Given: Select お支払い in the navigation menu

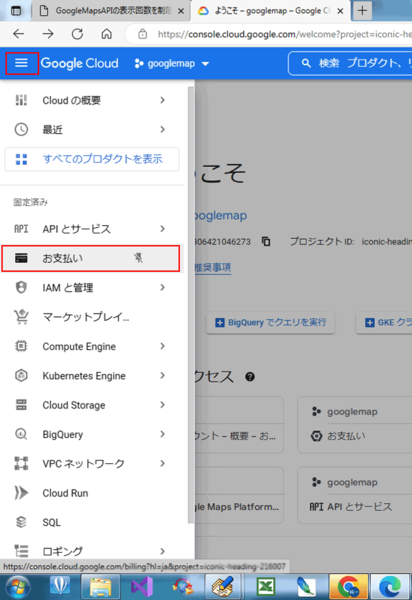Looking at the screenshot, I should [x=91, y=259].
